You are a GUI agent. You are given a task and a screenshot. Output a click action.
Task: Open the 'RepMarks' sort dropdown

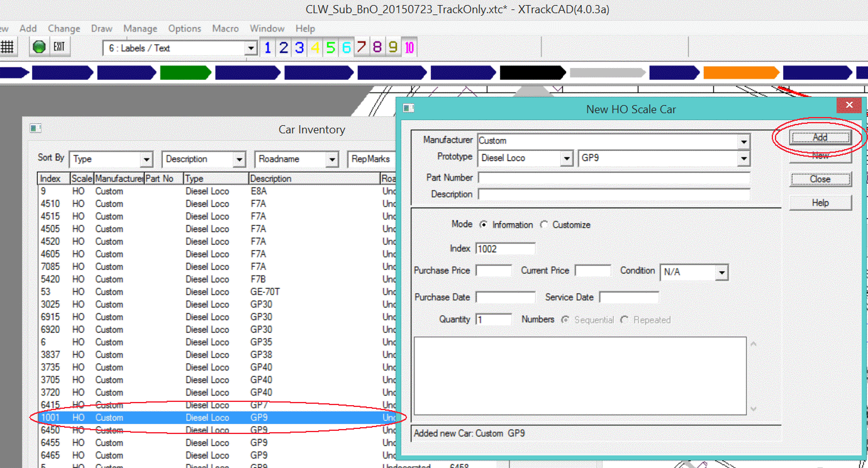point(372,159)
